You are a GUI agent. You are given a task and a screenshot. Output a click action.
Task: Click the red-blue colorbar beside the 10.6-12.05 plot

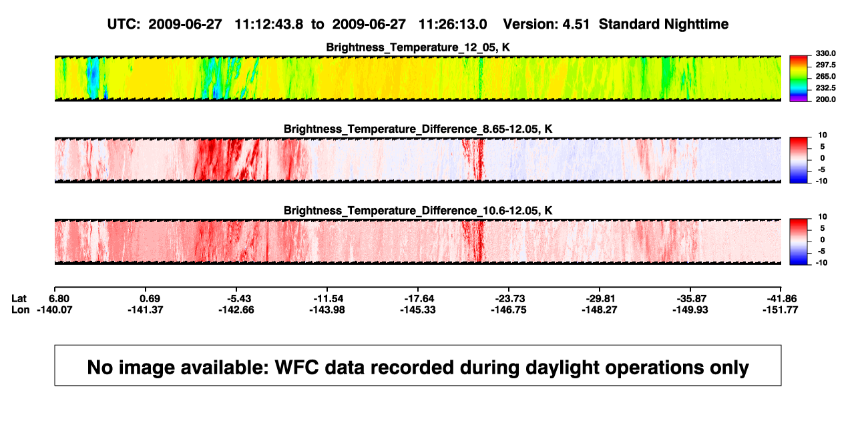[799, 242]
